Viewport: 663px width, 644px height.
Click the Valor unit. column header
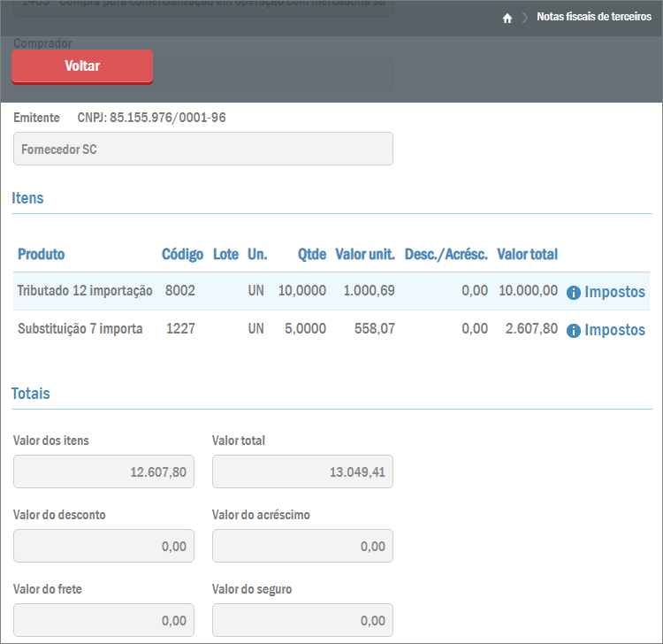[x=365, y=255]
